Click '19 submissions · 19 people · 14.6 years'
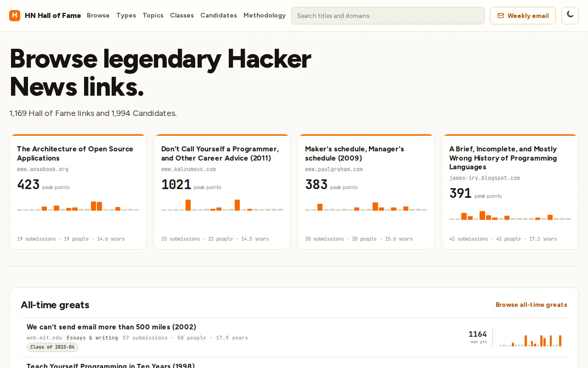Image resolution: width=588 pixels, height=368 pixels. [71, 239]
